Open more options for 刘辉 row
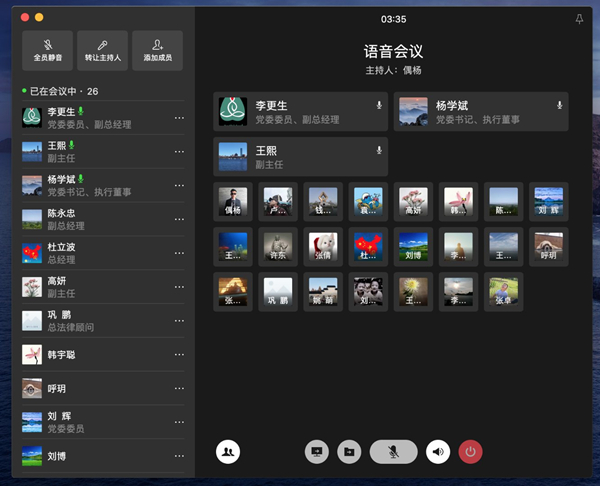Image resolution: width=600 pixels, height=486 pixels. click(x=179, y=422)
